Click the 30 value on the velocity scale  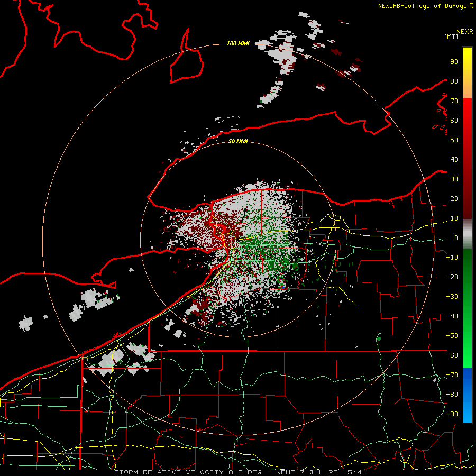coord(454,179)
